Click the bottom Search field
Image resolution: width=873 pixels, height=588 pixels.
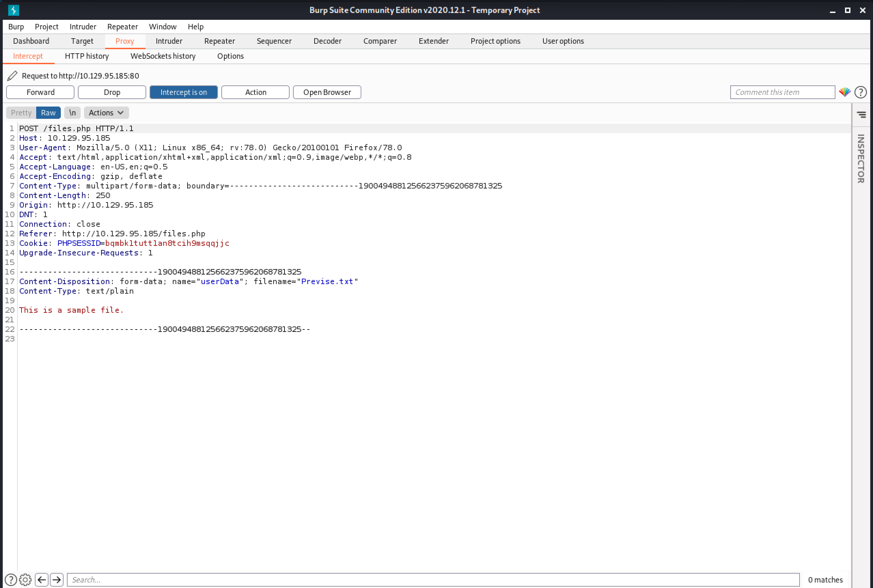pyautogui.click(x=433, y=580)
